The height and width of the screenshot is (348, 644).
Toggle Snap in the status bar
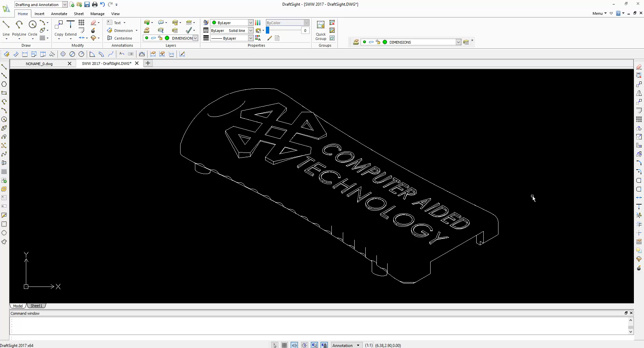click(x=275, y=345)
